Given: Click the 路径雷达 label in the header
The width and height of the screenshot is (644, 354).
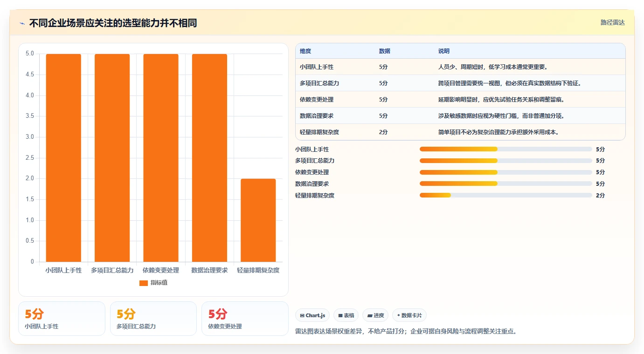Looking at the screenshot, I should 612,22.
